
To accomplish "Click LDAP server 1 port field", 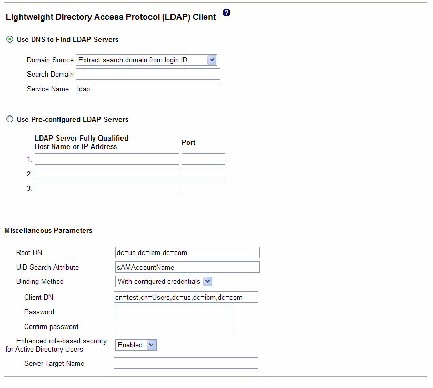I will click(x=203, y=159).
